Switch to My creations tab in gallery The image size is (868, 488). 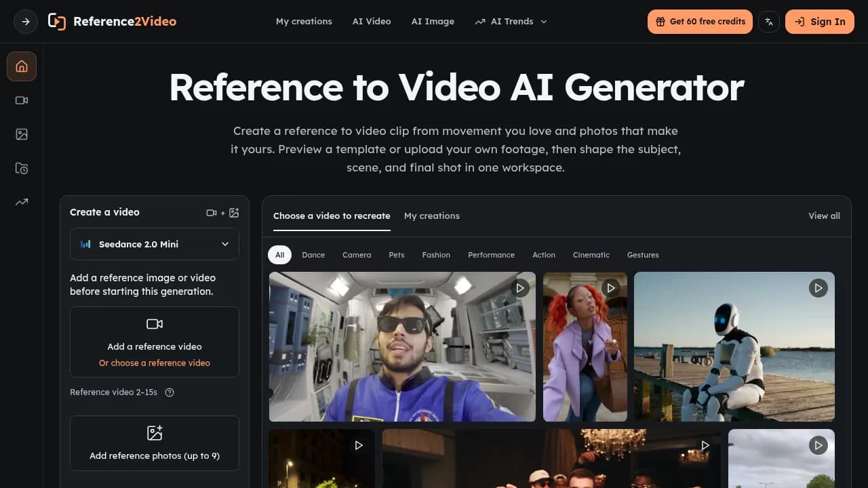pyautogui.click(x=432, y=216)
